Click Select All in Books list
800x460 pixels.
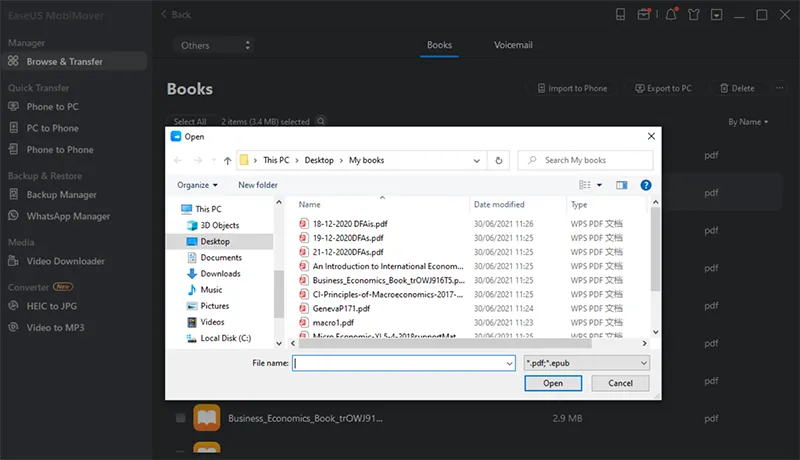coord(190,121)
